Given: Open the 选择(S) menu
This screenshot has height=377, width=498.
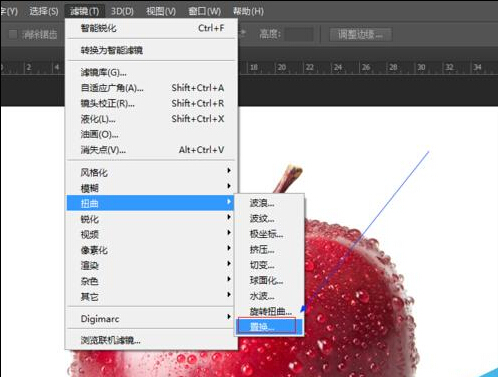Looking at the screenshot, I should [x=44, y=11].
